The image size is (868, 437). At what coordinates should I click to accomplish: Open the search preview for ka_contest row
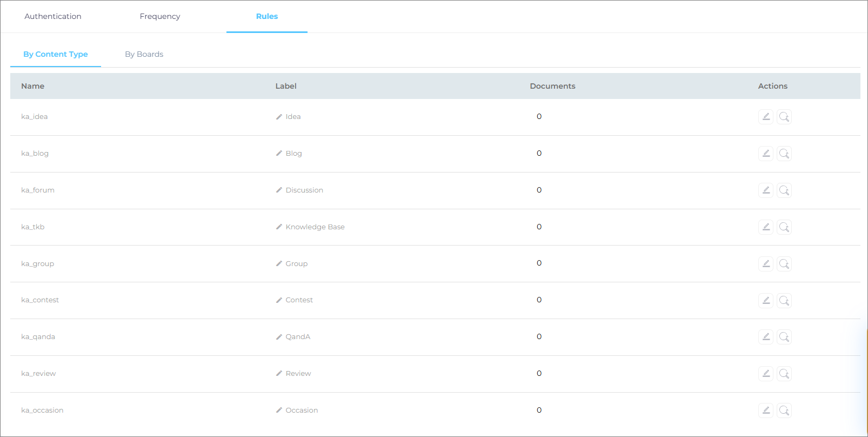pos(784,301)
